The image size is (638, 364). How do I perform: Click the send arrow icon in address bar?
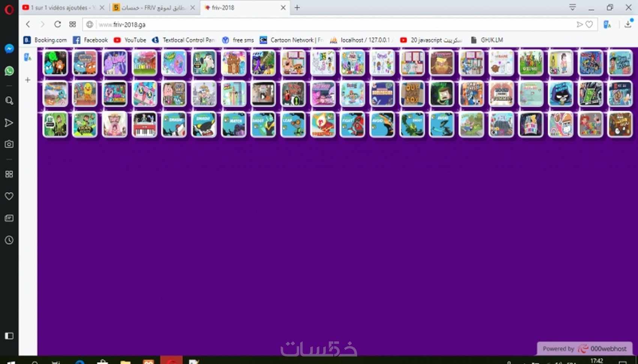click(579, 24)
